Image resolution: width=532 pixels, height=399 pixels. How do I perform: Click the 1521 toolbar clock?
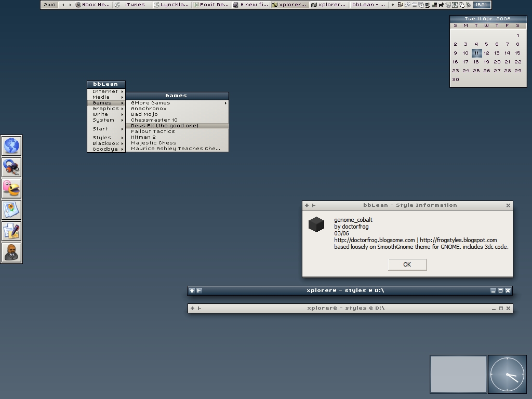481,5
